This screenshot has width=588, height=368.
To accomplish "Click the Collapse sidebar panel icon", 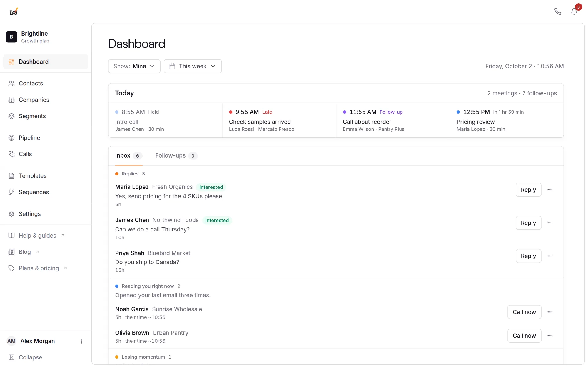I will coord(11,357).
